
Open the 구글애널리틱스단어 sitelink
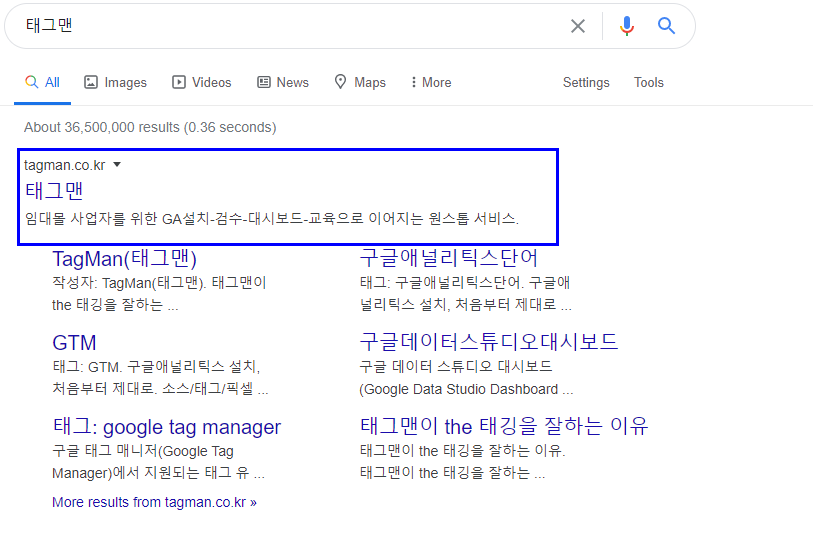click(x=449, y=258)
